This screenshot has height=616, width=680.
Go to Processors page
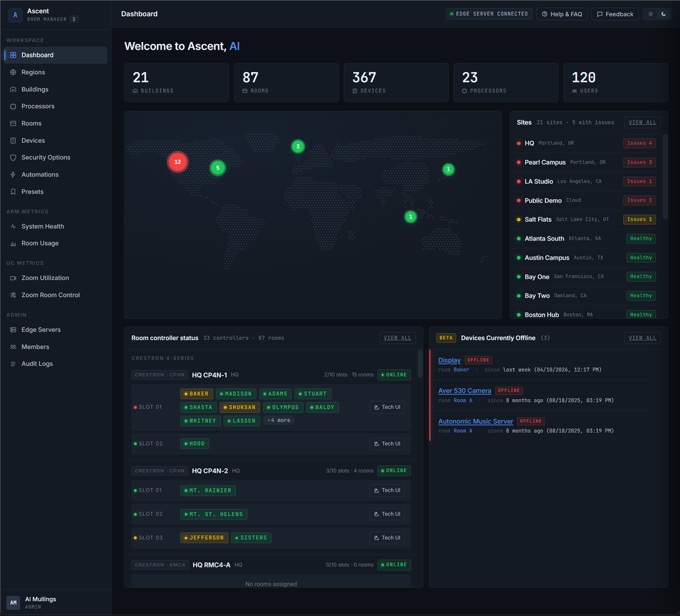56,106
